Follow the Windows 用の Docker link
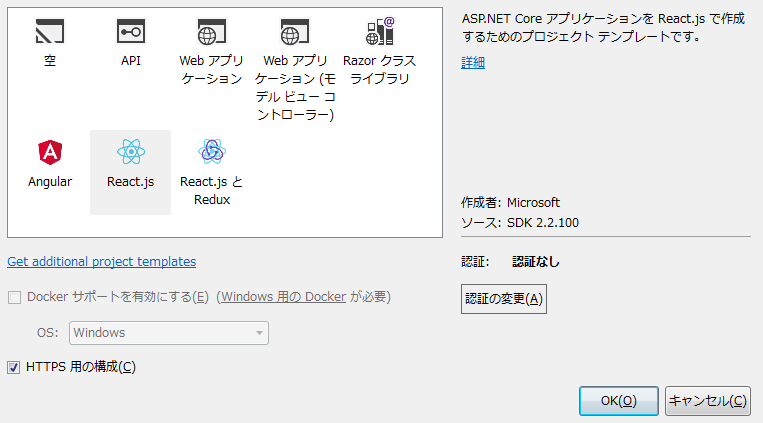Image resolution: width=763 pixels, height=423 pixels. coord(284,297)
